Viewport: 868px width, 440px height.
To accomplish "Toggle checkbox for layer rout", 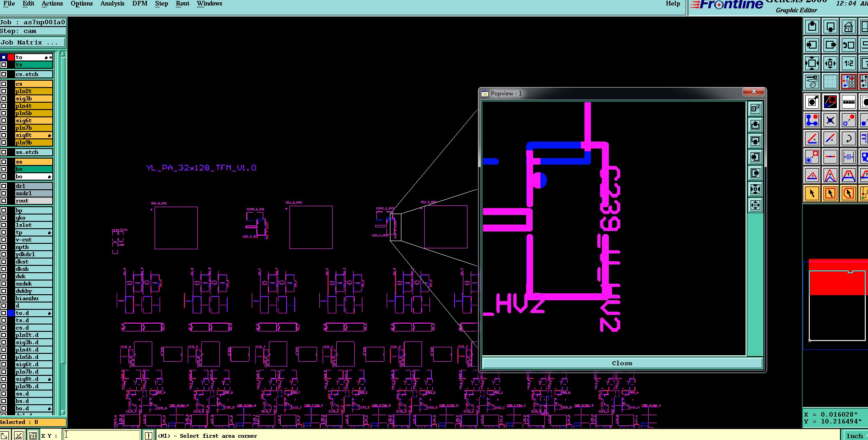I will pos(4,201).
